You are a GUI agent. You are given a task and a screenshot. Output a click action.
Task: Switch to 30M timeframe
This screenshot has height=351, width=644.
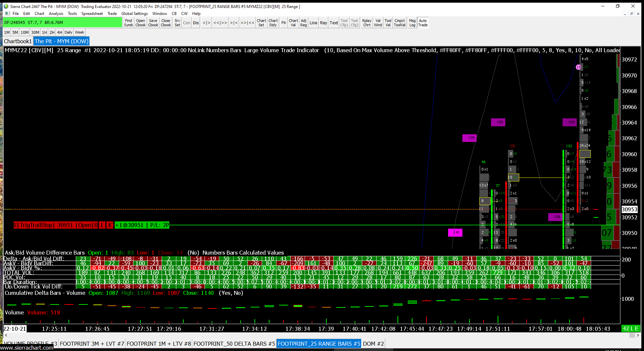[35, 32]
